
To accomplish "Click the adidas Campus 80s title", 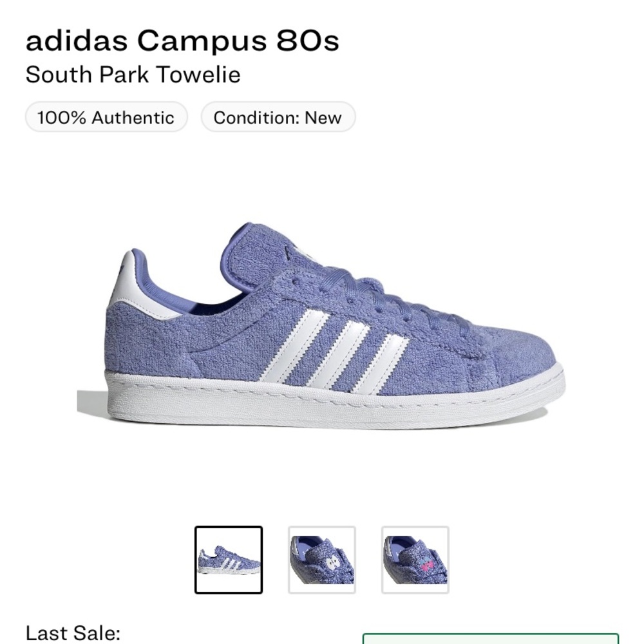I will tap(182, 42).
